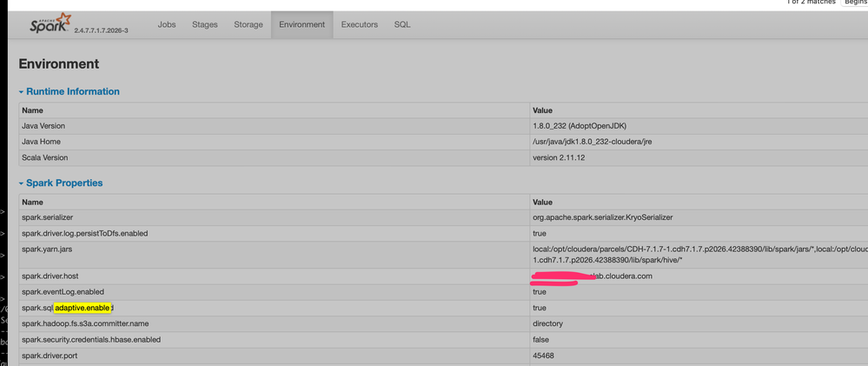Click the Spark version number text

(x=101, y=30)
